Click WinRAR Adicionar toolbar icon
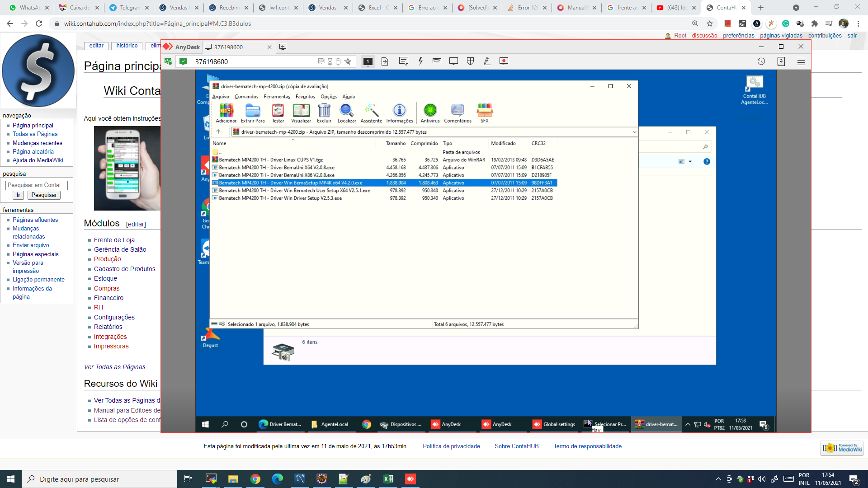This screenshot has height=488, width=868. (226, 113)
